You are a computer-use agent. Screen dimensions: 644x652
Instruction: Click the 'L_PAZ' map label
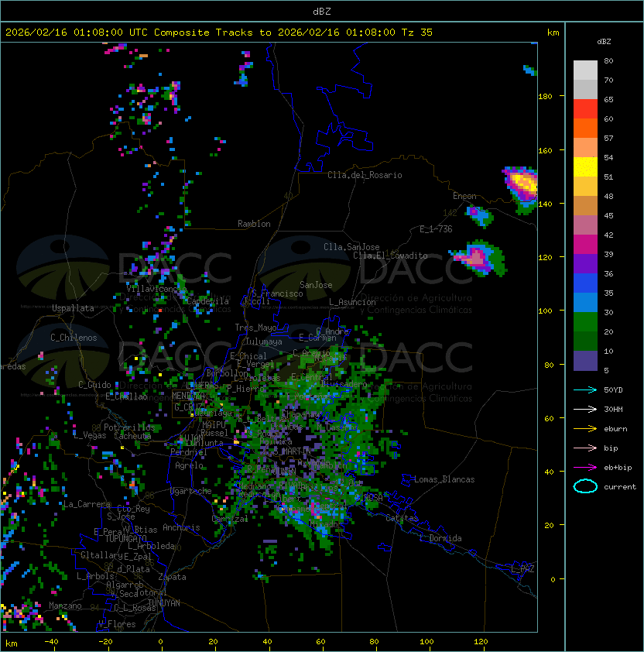click(522, 569)
